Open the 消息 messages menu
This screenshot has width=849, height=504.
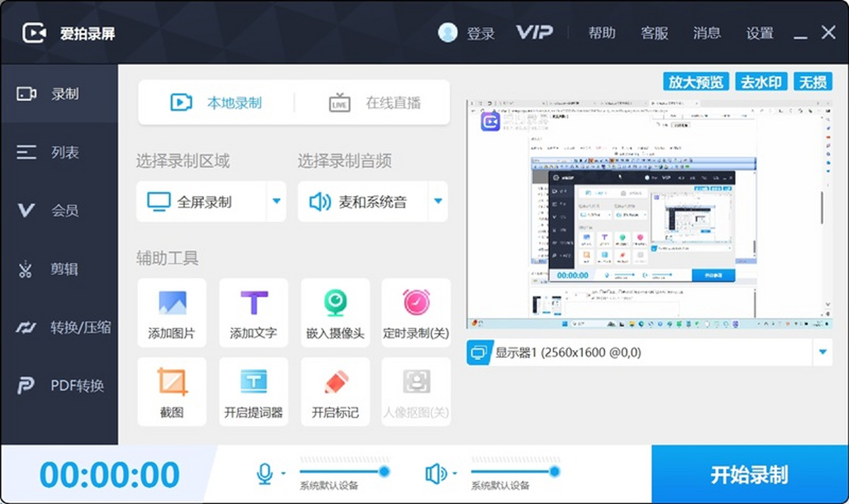[x=707, y=33]
